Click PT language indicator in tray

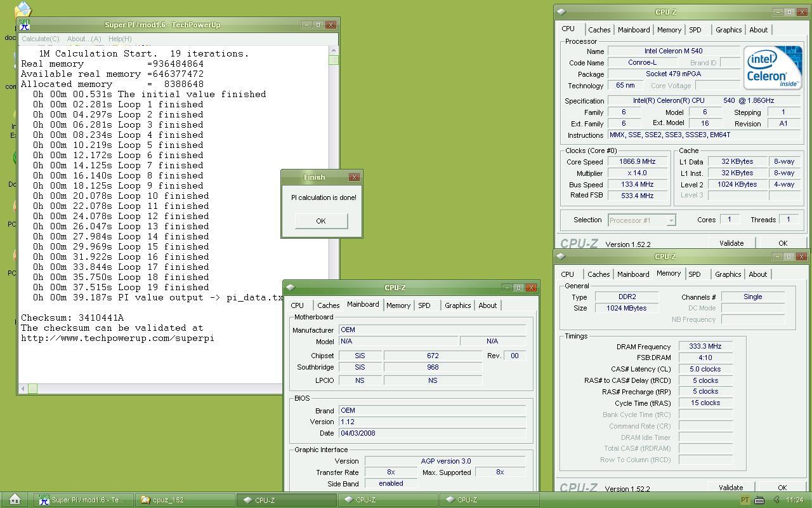pyautogui.click(x=745, y=500)
